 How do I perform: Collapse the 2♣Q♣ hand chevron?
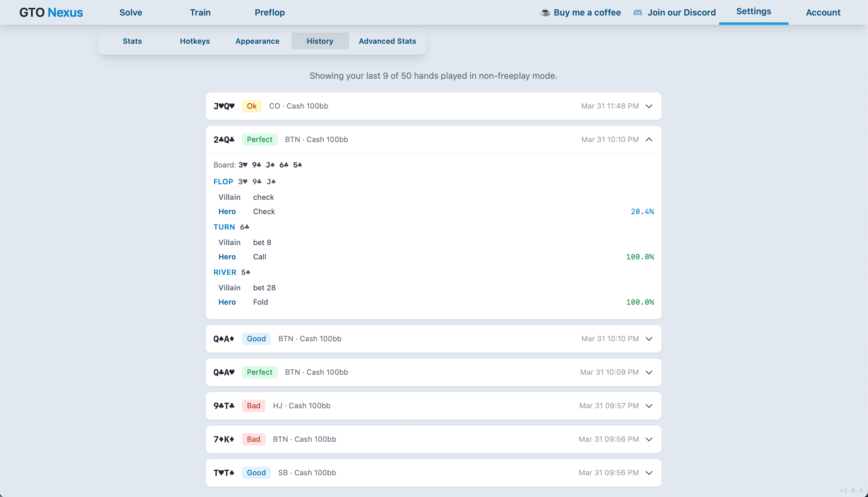649,140
